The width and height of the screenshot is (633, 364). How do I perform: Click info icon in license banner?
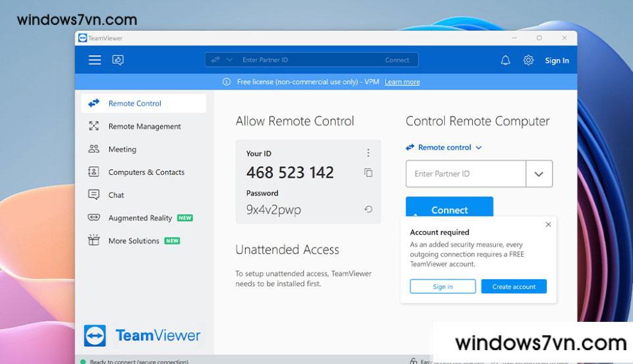(x=227, y=82)
